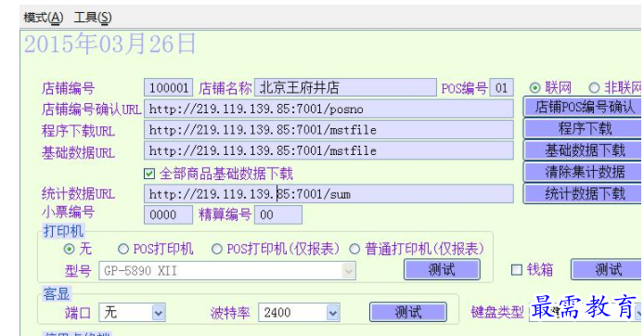Open the 波特率 dropdown showing 2400
Screen dimensions: 644x336
[x=333, y=313]
